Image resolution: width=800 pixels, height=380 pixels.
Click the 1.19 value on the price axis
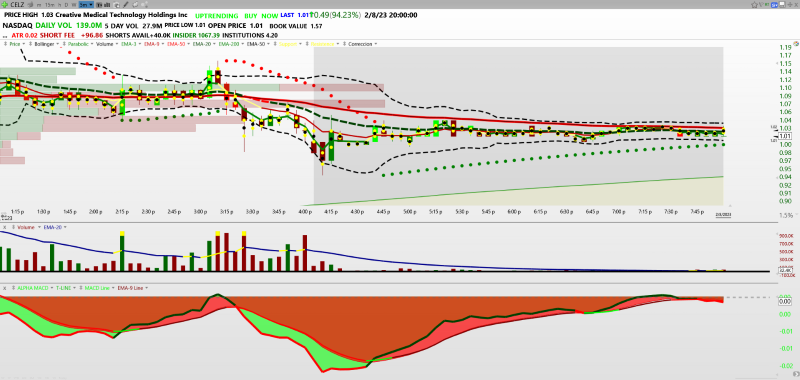click(x=785, y=47)
